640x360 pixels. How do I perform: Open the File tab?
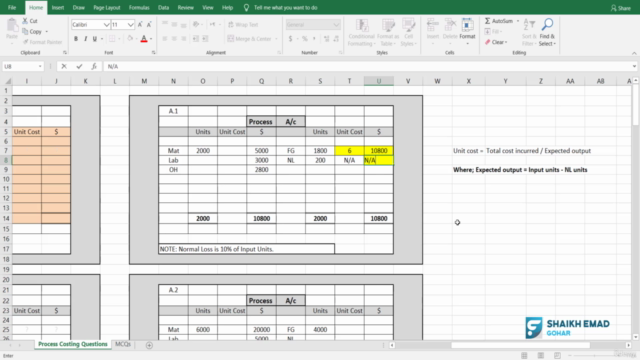coord(12,7)
